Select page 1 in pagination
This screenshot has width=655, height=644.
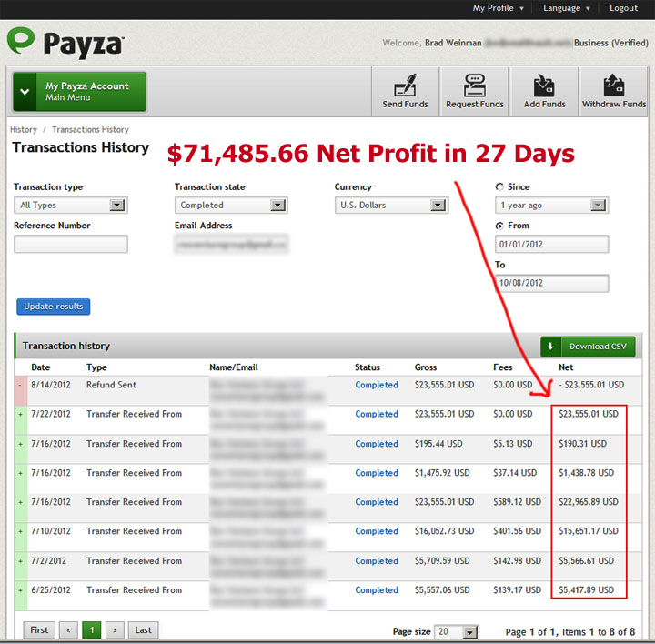92,629
